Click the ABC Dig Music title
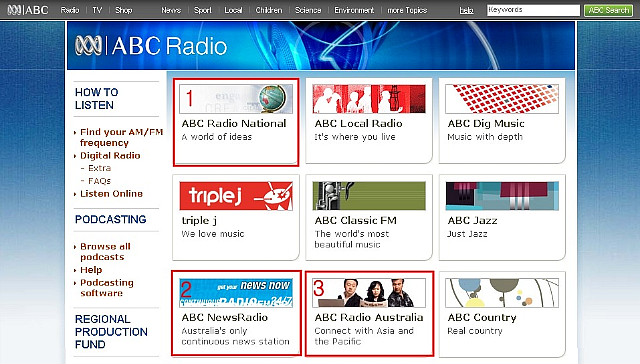Viewport: 640px width, 364px height. 486,123
